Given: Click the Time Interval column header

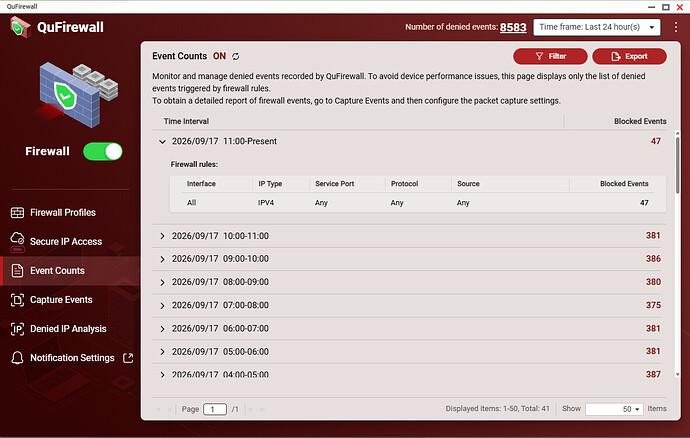Looking at the screenshot, I should pos(186,121).
